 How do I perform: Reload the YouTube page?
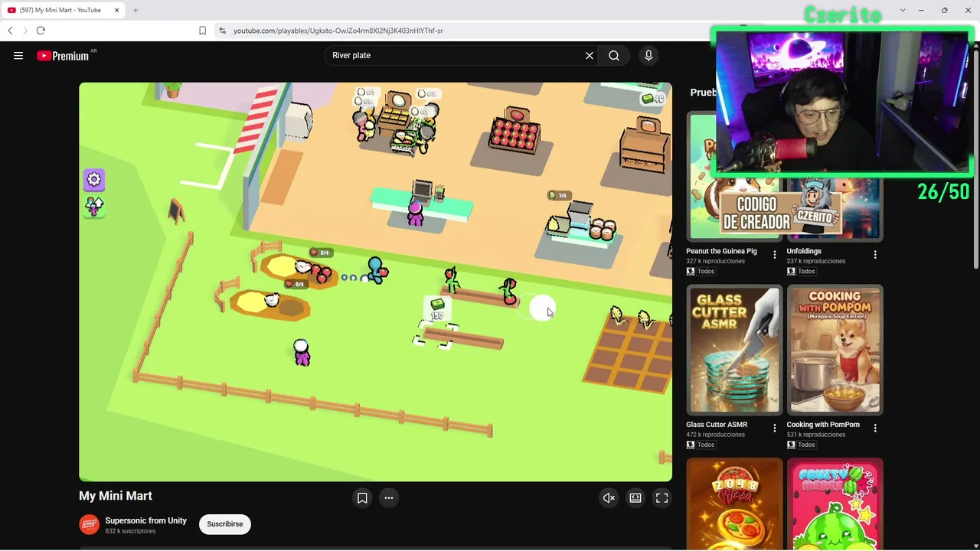[41, 31]
